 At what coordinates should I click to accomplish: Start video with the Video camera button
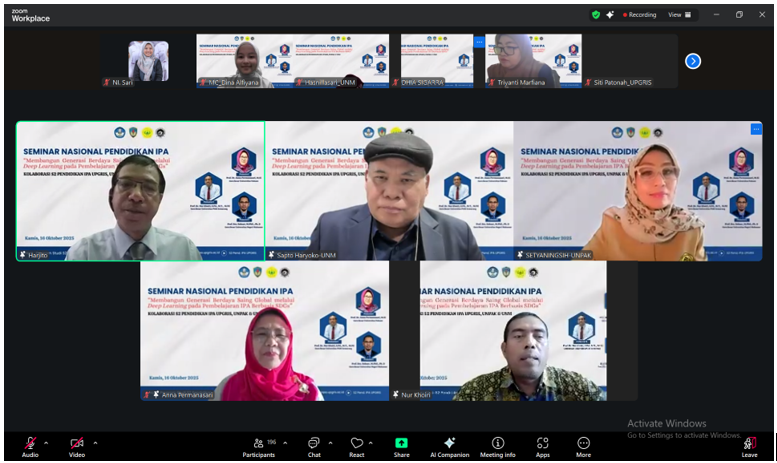point(76,443)
